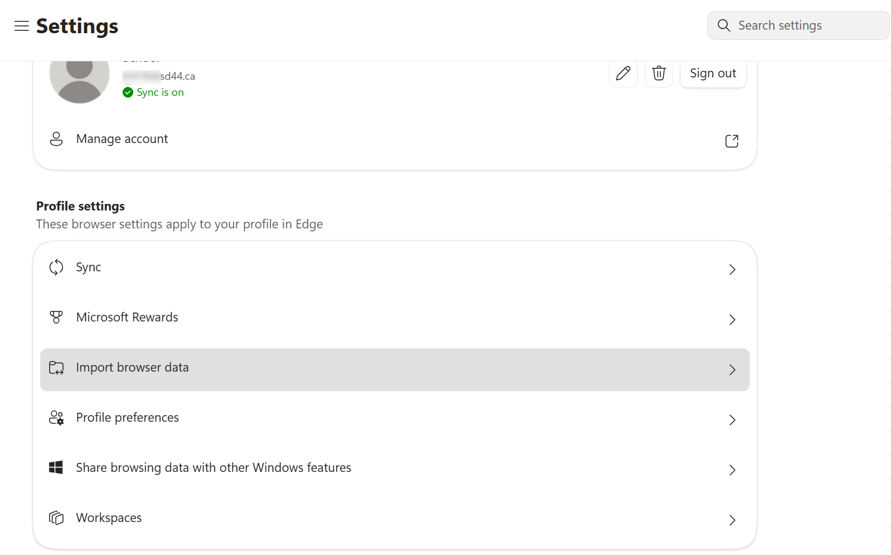Click the 'Sync is on' status text

point(160,93)
